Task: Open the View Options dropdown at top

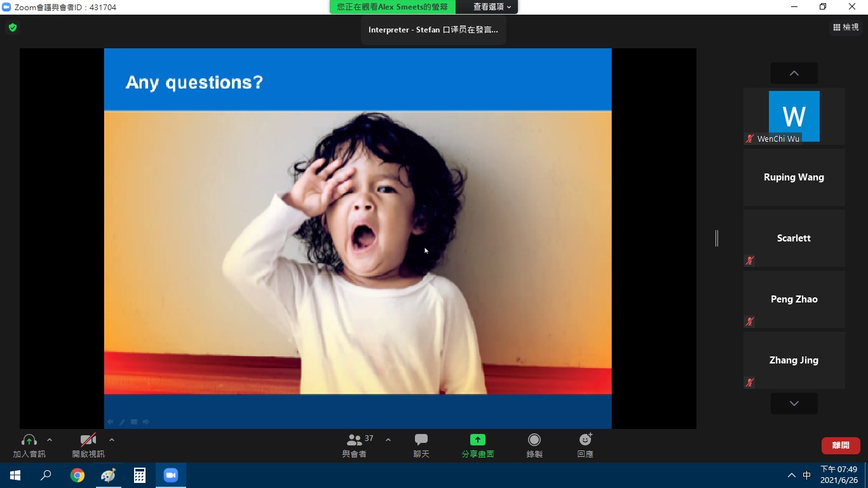Action: click(x=492, y=7)
